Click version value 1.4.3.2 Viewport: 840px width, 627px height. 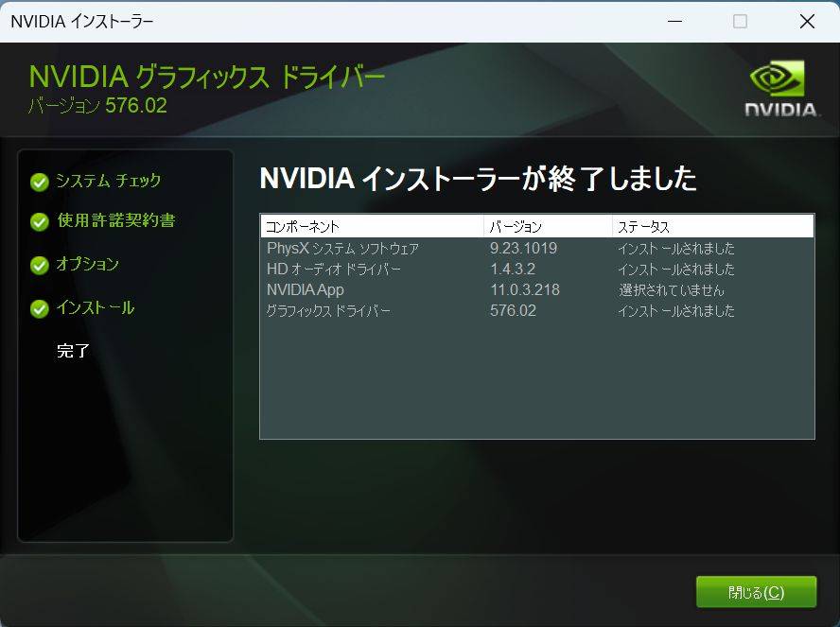click(513, 270)
